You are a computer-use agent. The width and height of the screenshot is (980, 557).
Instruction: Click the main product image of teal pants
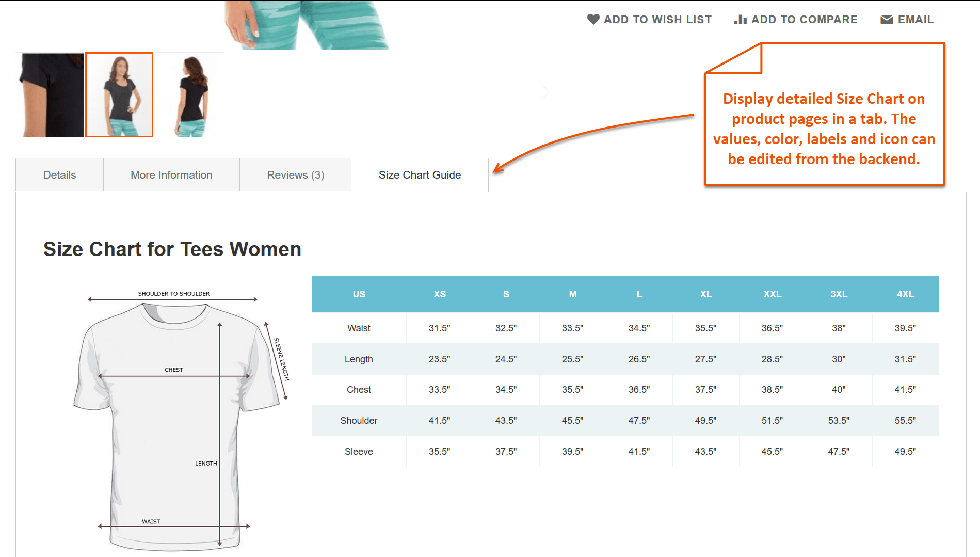307,25
